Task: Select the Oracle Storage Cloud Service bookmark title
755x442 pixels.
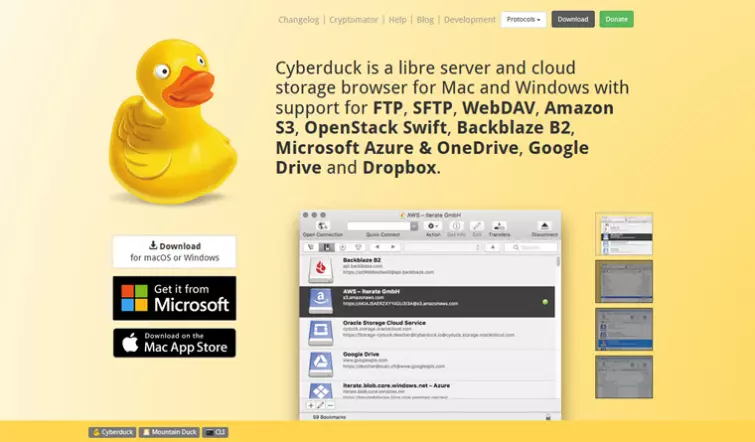Action: (x=384, y=323)
